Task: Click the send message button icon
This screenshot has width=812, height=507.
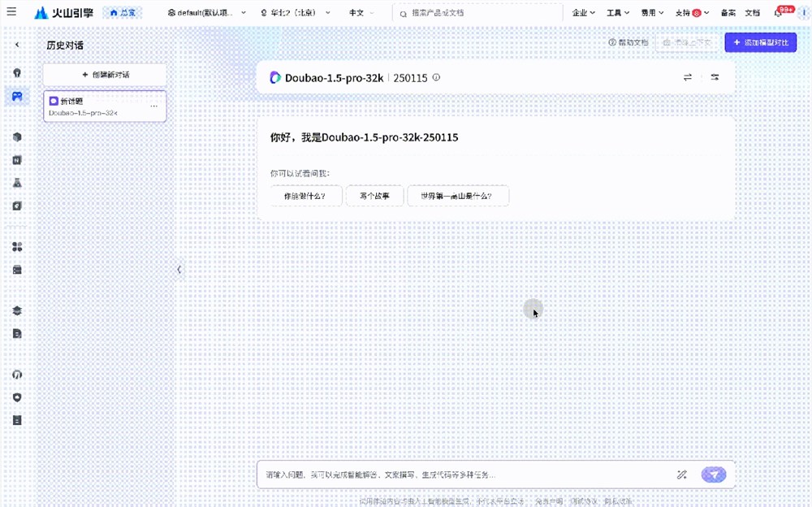Action: click(x=714, y=474)
